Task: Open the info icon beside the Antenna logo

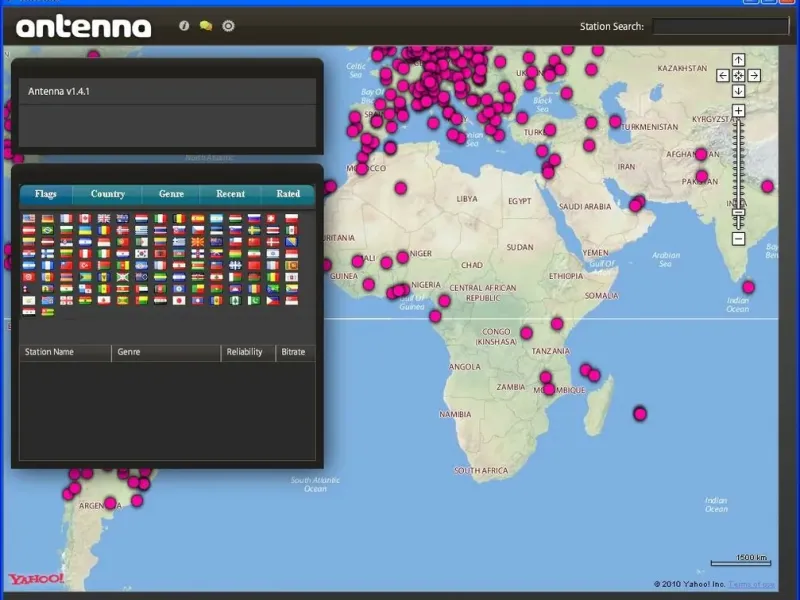Action: click(184, 26)
